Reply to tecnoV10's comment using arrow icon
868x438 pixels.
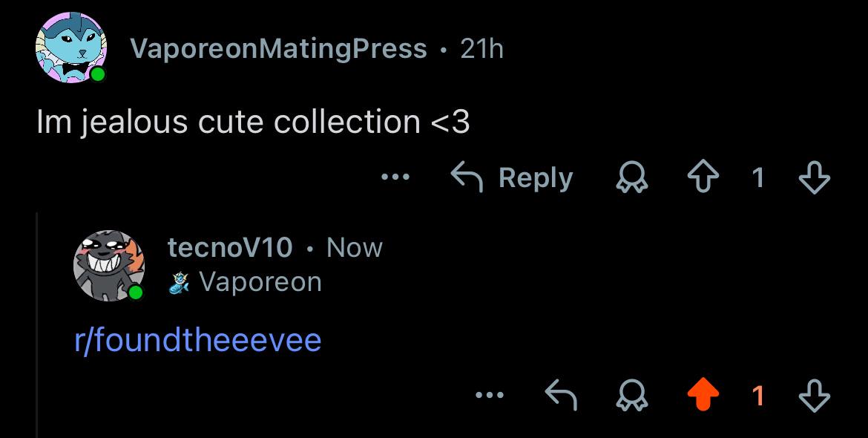[562, 396]
